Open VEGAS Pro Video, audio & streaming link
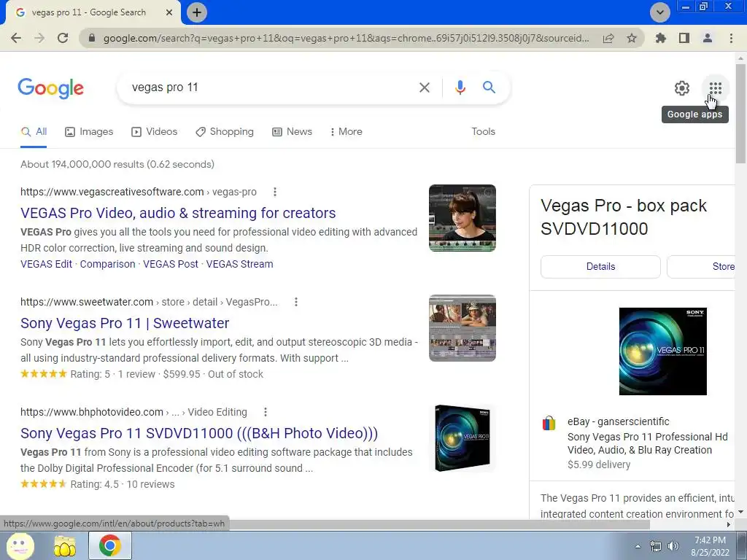Screen dimensions: 747x560 click(x=178, y=213)
